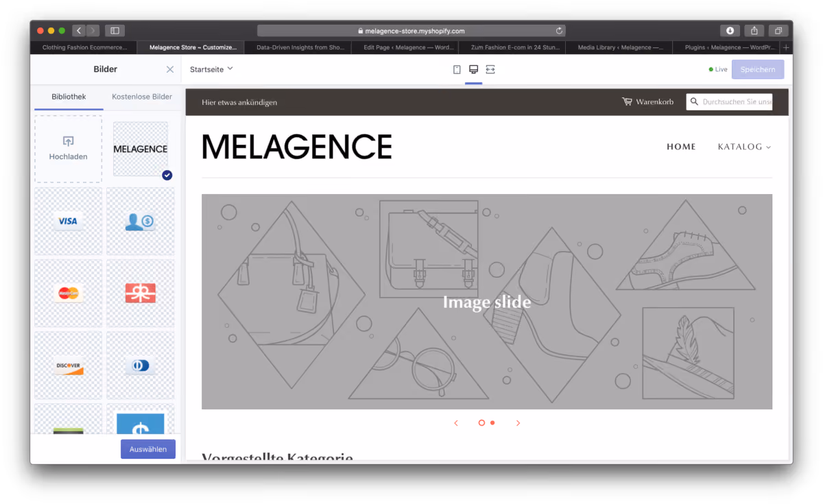Go back in Safari history

pyautogui.click(x=78, y=30)
